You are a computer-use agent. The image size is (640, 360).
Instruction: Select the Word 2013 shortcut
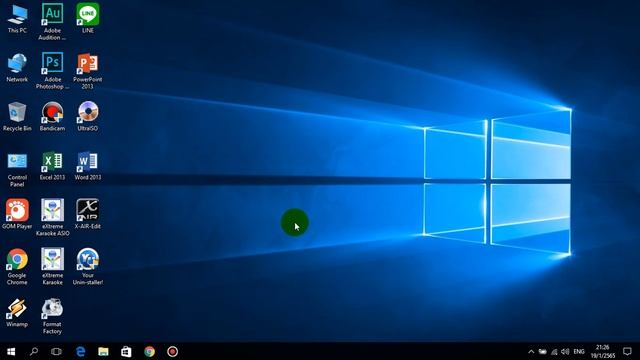pos(88,166)
